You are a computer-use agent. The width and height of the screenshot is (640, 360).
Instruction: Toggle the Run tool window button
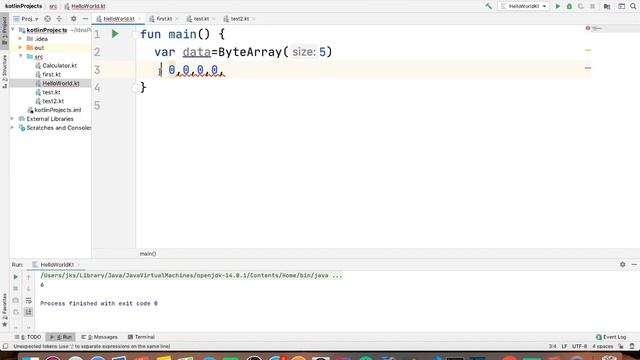tap(60, 337)
